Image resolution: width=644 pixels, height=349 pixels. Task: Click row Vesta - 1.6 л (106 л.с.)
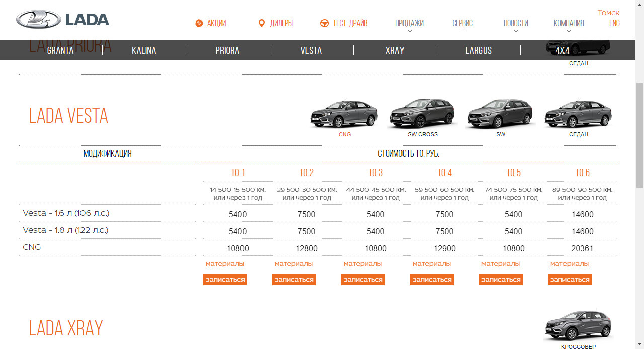317,213
